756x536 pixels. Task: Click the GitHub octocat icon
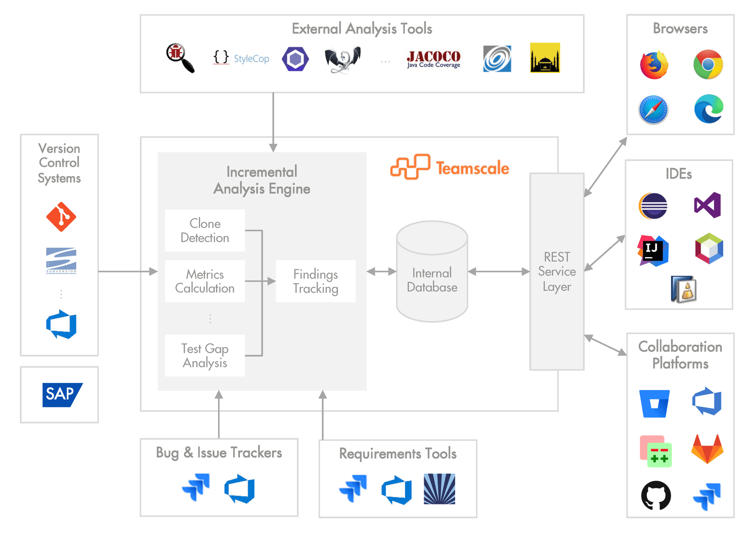coord(656,495)
